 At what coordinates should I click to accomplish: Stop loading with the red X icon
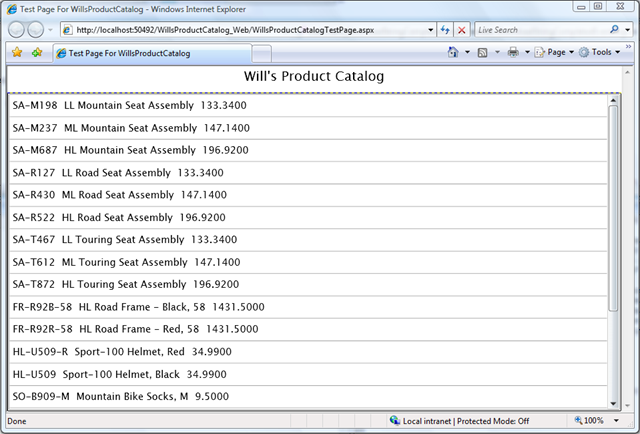point(461,30)
